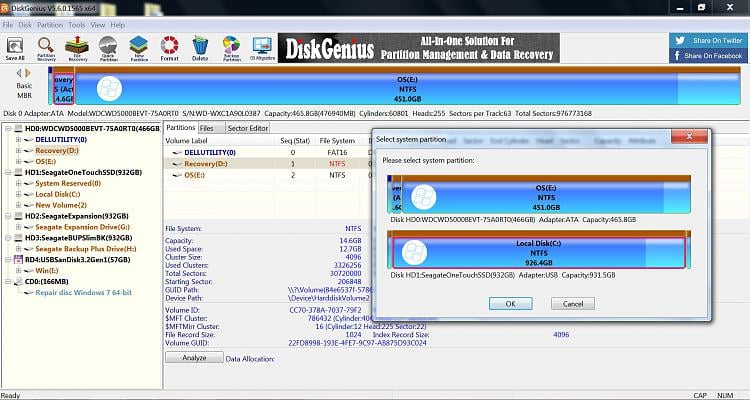Image resolution: width=750 pixels, height=400 pixels.
Task: Go to next disk with right arrow
Action: coord(28,73)
